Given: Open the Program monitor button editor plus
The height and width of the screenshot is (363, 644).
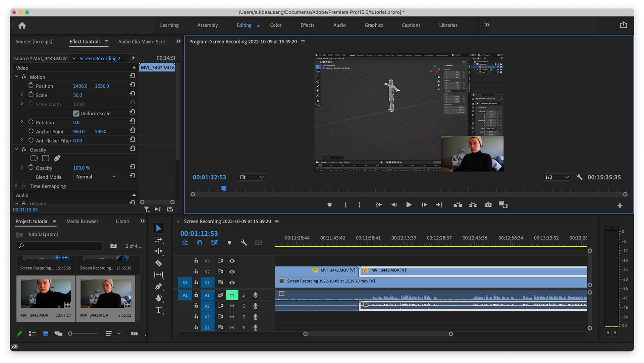Looking at the screenshot, I should 620,205.
